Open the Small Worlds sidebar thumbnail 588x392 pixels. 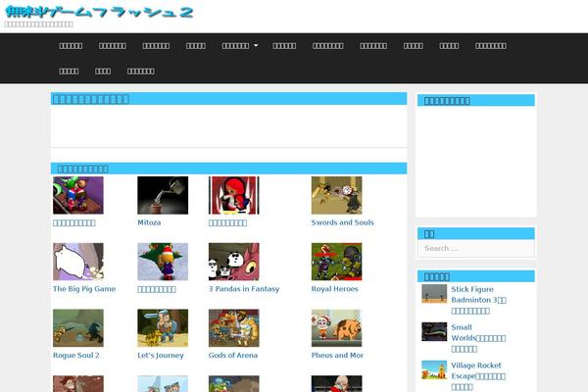tap(434, 331)
